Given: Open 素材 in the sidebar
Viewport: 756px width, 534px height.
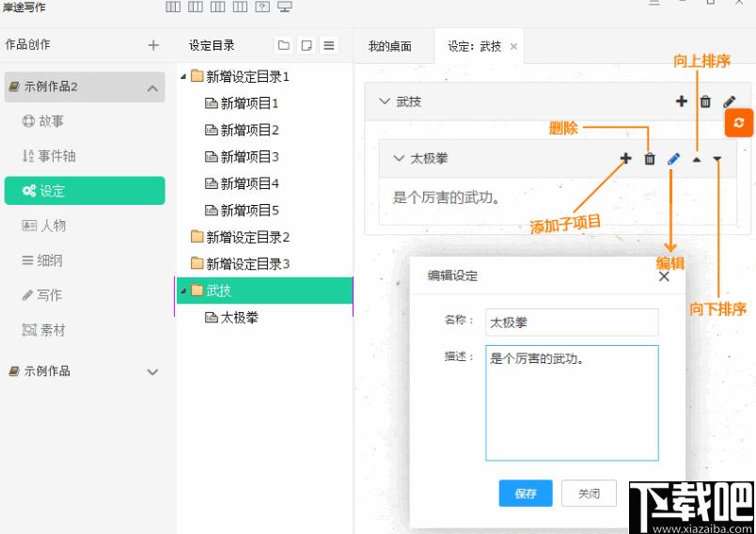Looking at the screenshot, I should tap(44, 330).
